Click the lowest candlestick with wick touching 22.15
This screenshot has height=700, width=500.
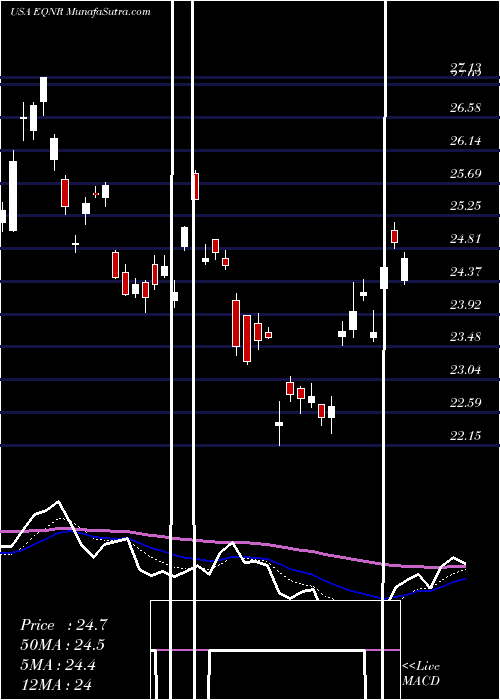click(x=279, y=424)
